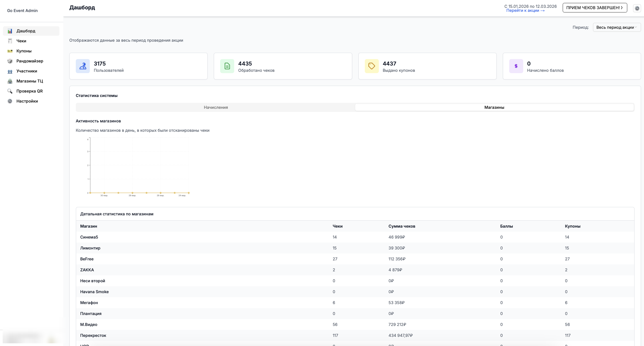Click the ПРИЕМ ЧЕКОВ ЗАВЕРШЕН button
Image resolution: width=644 pixels, height=346 pixels.
point(595,8)
